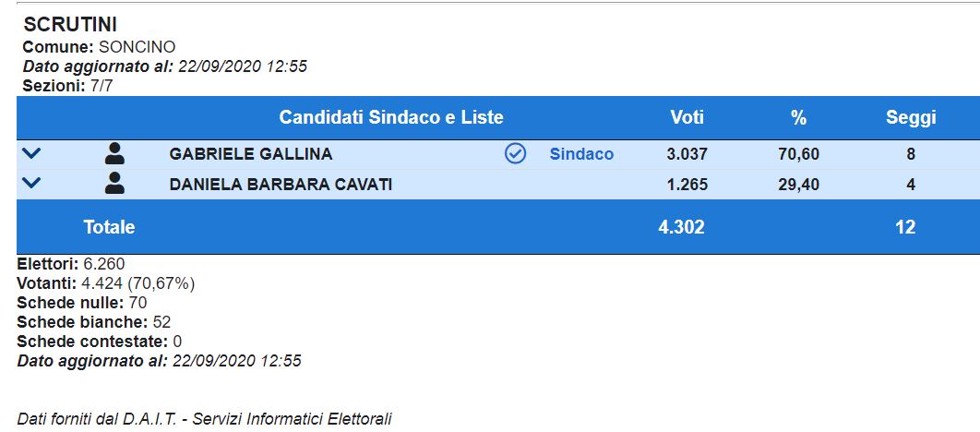The width and height of the screenshot is (980, 432).
Task: Click the % column header
Action: pos(798,117)
